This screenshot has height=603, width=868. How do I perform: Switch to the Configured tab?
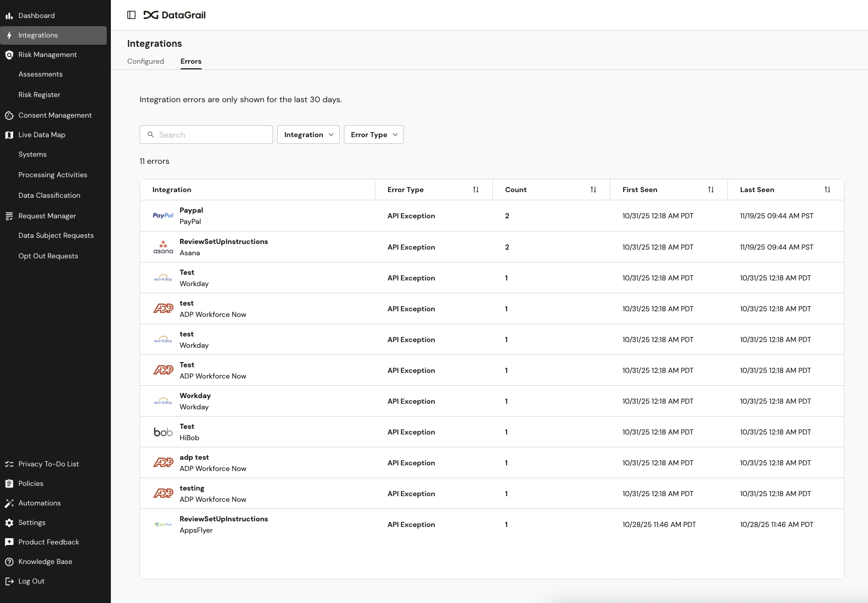tap(145, 61)
